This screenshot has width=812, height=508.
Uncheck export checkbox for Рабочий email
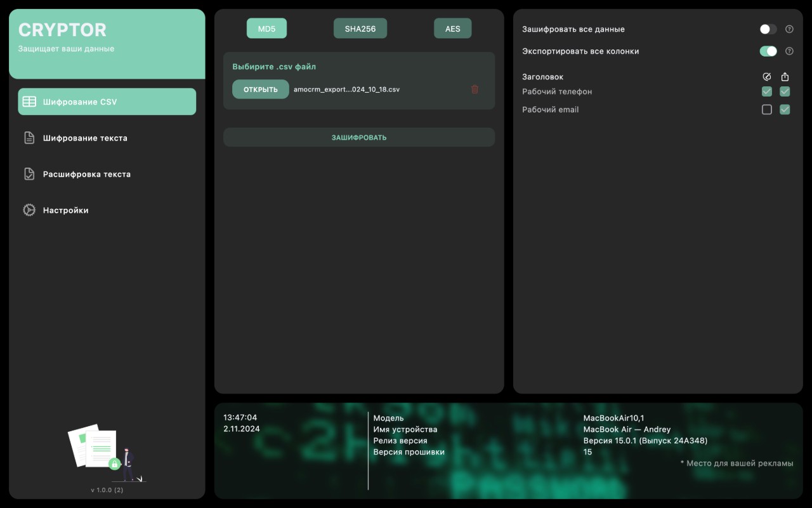click(x=785, y=110)
